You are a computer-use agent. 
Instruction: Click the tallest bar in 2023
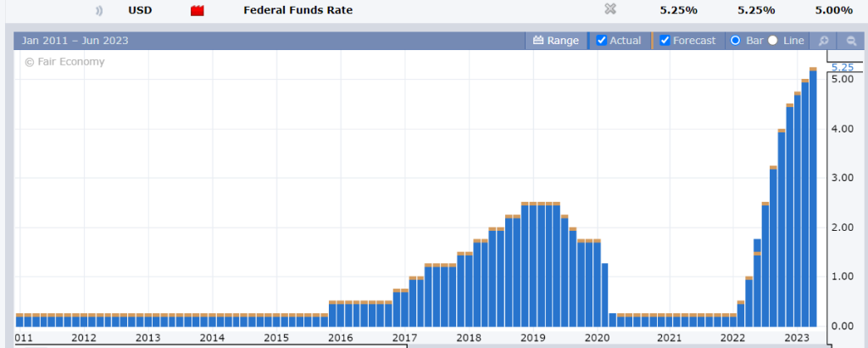[x=813, y=197]
